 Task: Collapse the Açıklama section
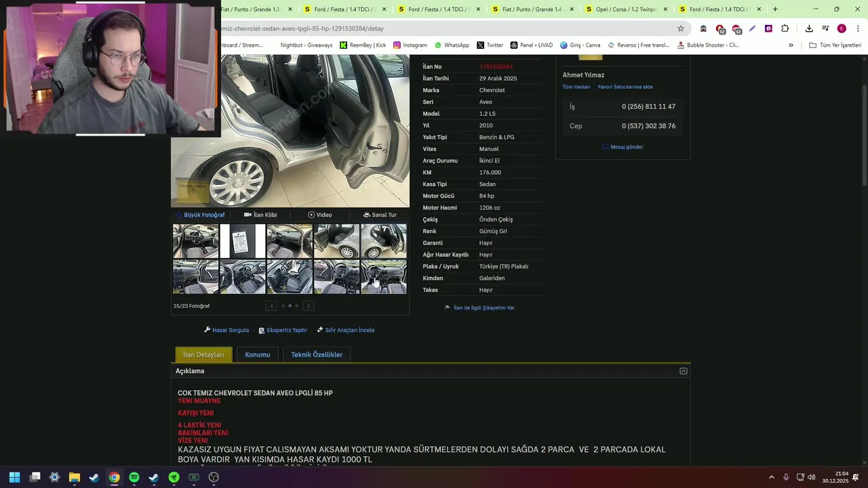684,371
